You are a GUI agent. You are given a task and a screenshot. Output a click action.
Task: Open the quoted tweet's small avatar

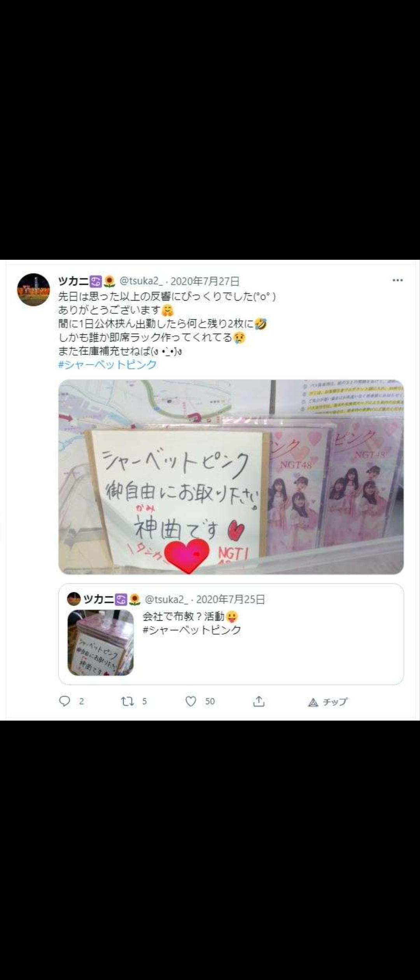pyautogui.click(x=74, y=599)
